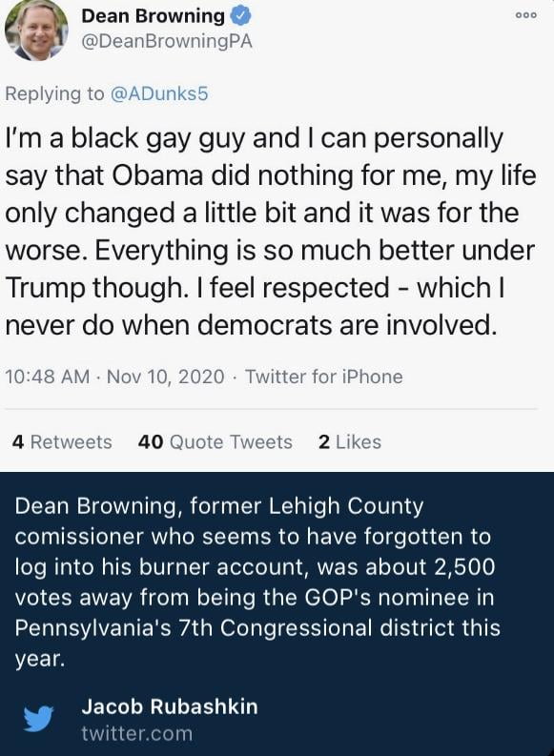Click the tweet body text about Obama
Image resolution: width=554 pixels, height=756 pixels.
coord(271,232)
